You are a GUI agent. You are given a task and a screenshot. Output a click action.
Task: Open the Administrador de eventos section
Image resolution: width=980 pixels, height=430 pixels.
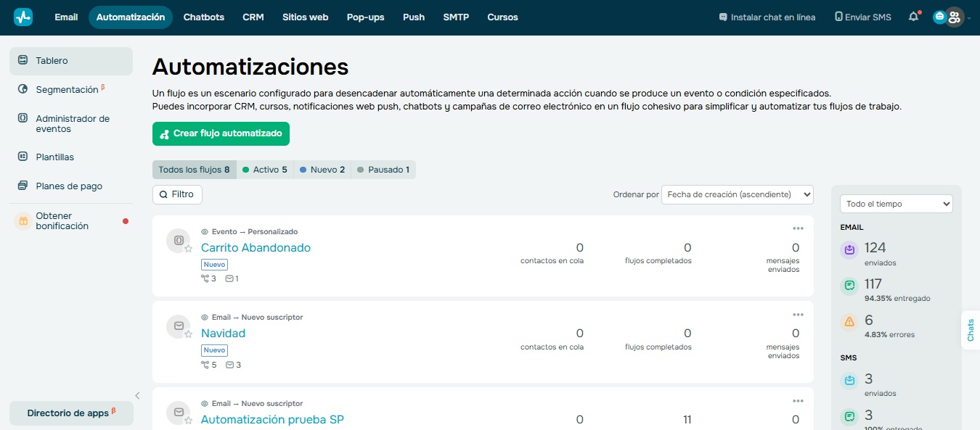[73, 123]
